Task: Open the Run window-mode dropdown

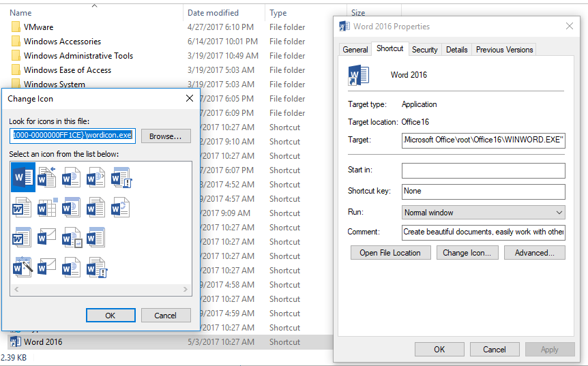Action: 483,213
